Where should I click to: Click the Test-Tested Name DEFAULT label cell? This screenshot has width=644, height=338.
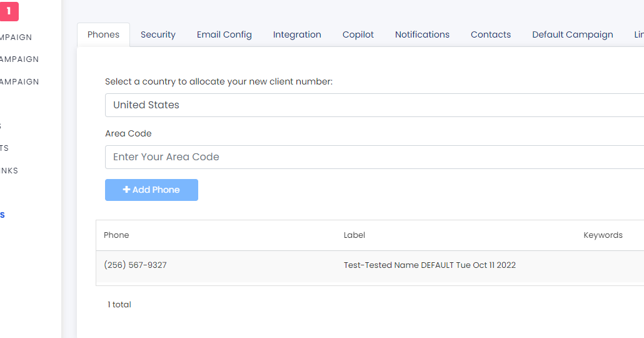pyautogui.click(x=430, y=265)
